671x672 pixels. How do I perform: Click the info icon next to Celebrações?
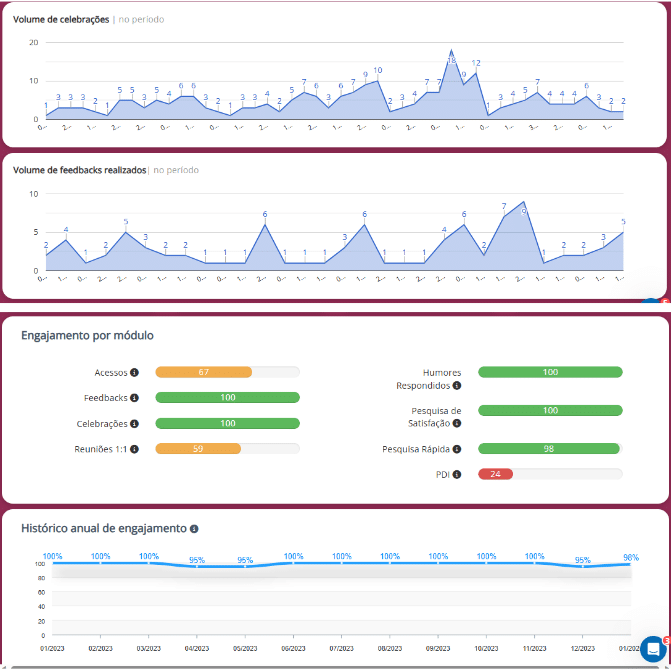point(134,423)
